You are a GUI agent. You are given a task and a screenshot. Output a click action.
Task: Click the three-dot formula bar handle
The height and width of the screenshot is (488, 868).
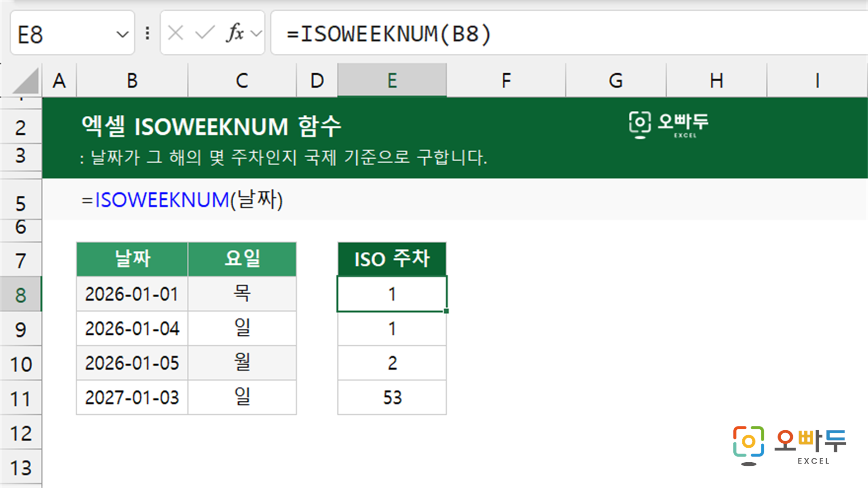coord(147,33)
